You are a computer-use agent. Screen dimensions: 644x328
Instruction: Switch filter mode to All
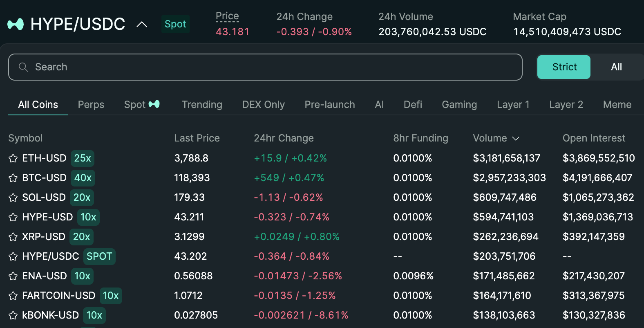(x=616, y=67)
